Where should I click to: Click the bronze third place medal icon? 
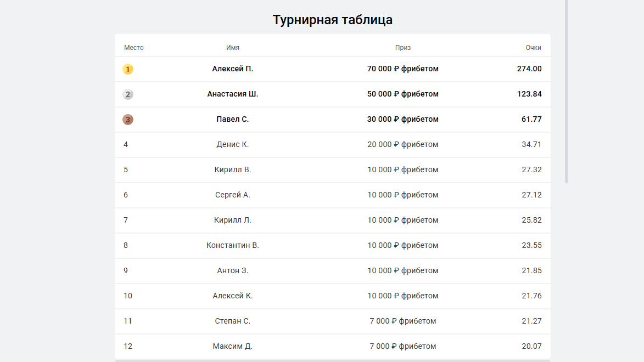click(x=128, y=120)
